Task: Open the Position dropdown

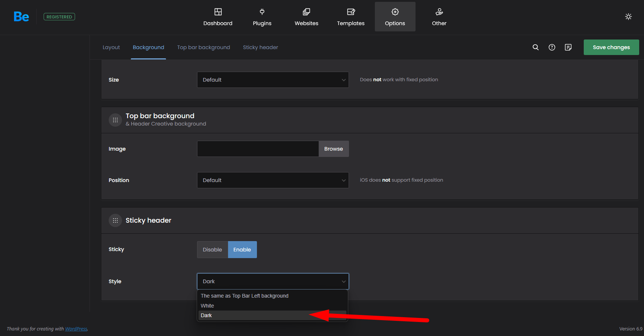Action: pyautogui.click(x=273, y=180)
